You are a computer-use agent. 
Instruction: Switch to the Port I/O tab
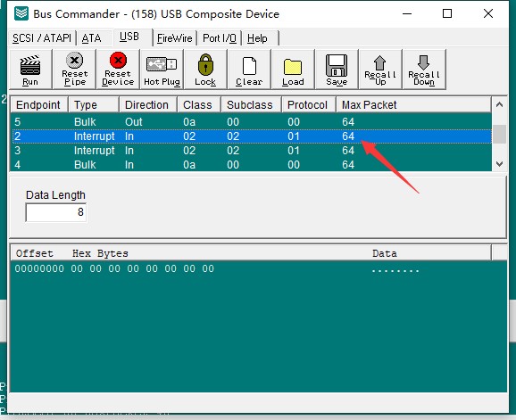(x=220, y=38)
